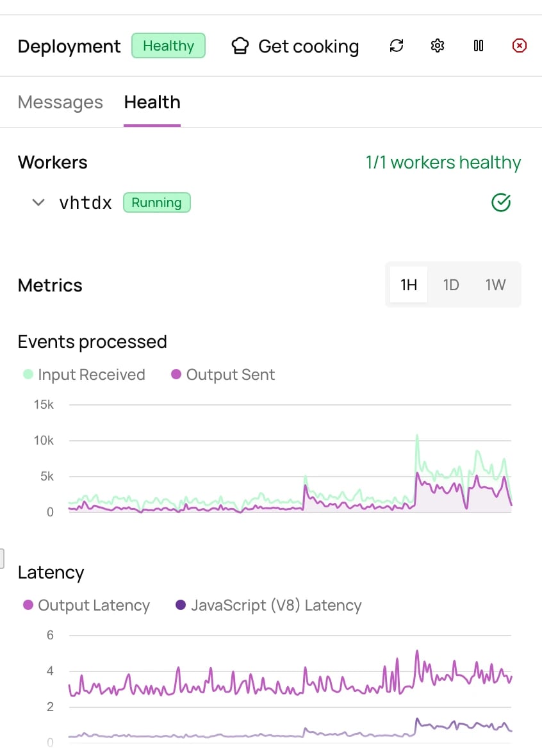Toggle JavaScript (V8) Latency legend series

tap(268, 605)
